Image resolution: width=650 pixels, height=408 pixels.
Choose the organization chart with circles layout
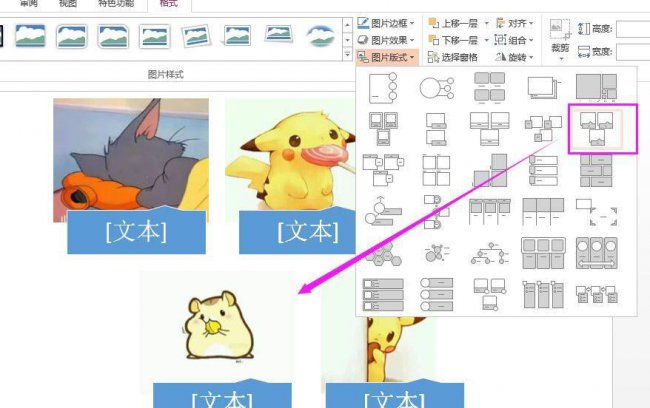click(x=490, y=253)
